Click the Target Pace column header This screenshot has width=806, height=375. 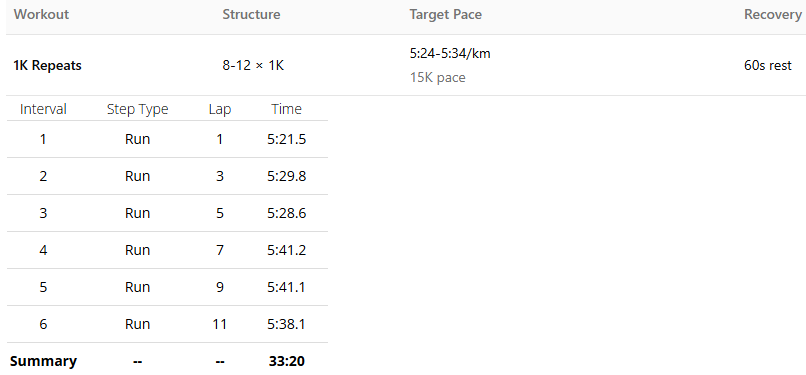point(446,14)
